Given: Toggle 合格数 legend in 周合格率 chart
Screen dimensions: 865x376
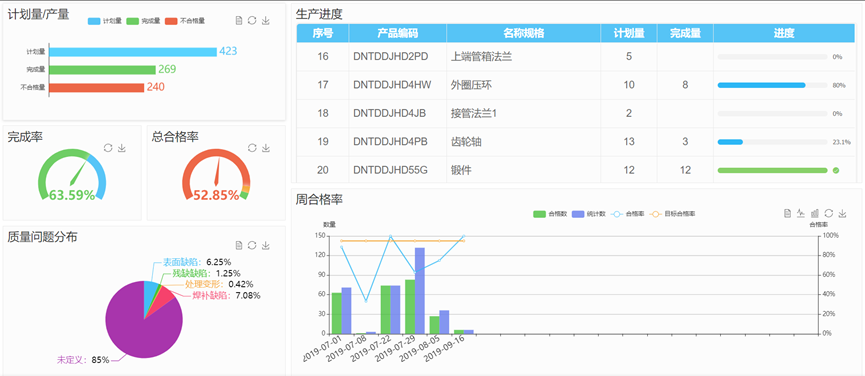Looking at the screenshot, I should point(550,213).
